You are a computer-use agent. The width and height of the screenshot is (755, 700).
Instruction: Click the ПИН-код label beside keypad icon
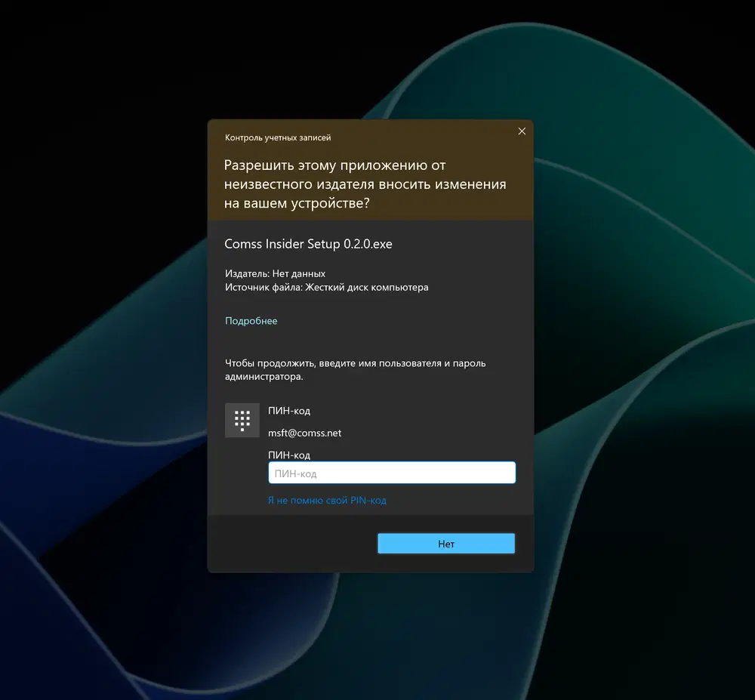pyautogui.click(x=289, y=411)
